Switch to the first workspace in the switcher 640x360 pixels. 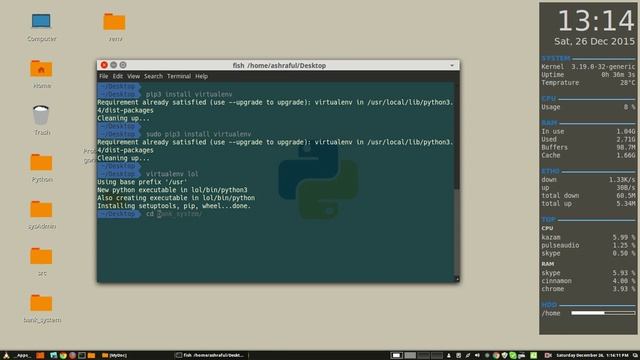(x=397, y=356)
